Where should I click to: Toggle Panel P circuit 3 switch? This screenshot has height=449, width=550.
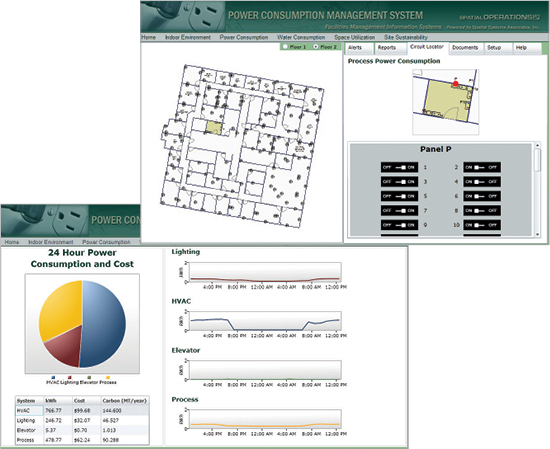[399, 182]
